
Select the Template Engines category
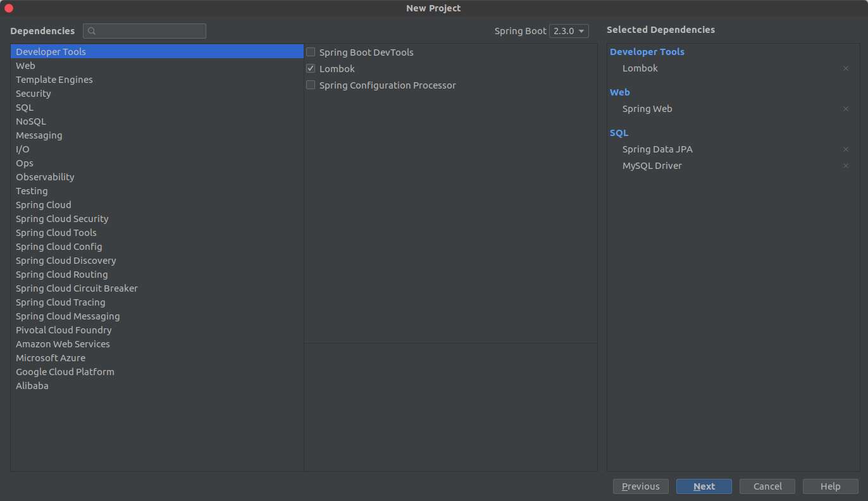[x=157, y=80]
